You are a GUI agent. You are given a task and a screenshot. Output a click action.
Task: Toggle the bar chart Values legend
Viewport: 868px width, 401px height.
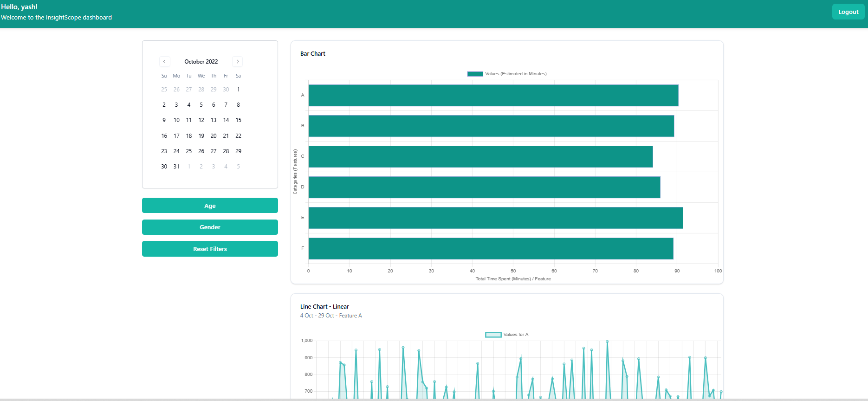(x=506, y=74)
